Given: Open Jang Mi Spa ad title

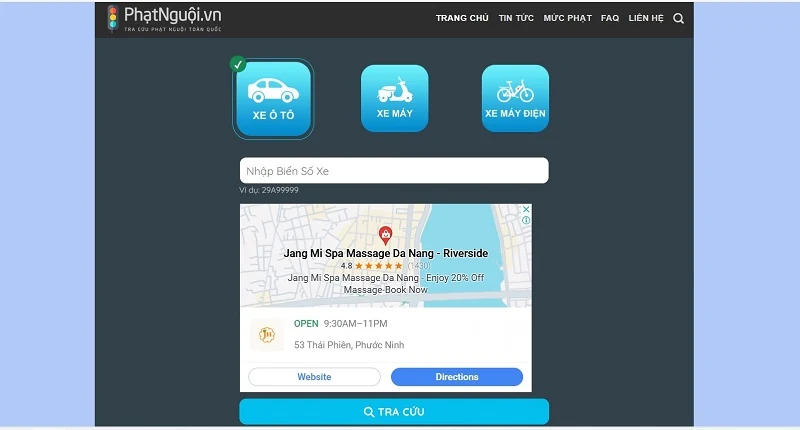Looking at the screenshot, I should 386,253.
